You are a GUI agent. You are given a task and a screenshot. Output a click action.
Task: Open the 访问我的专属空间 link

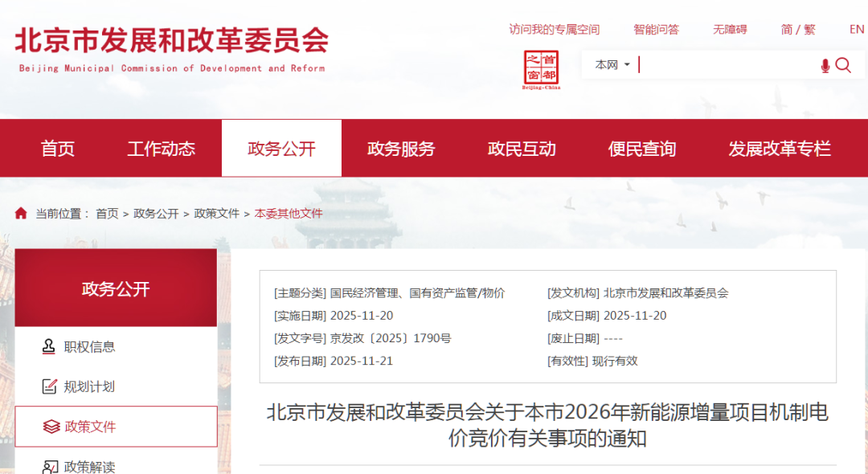coord(553,29)
